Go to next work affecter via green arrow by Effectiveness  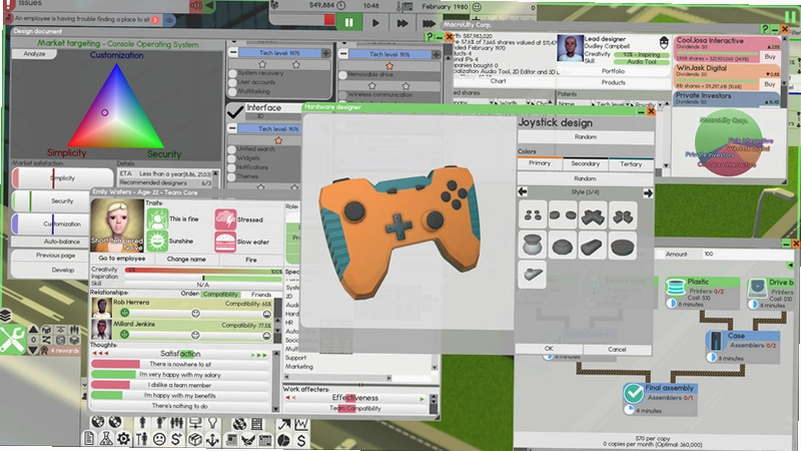coord(422,398)
